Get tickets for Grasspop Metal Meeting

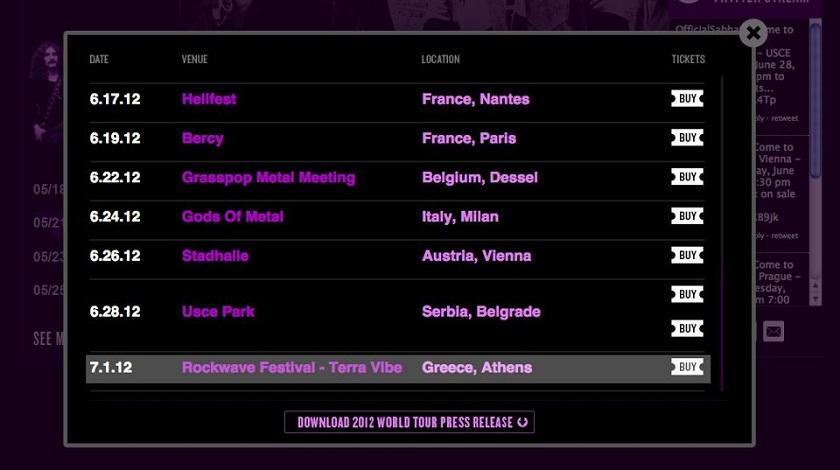tap(687, 177)
